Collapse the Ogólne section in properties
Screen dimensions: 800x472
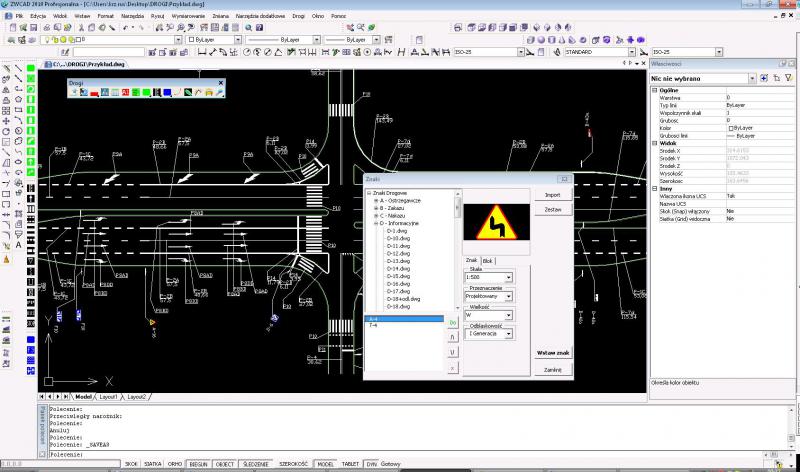point(655,90)
